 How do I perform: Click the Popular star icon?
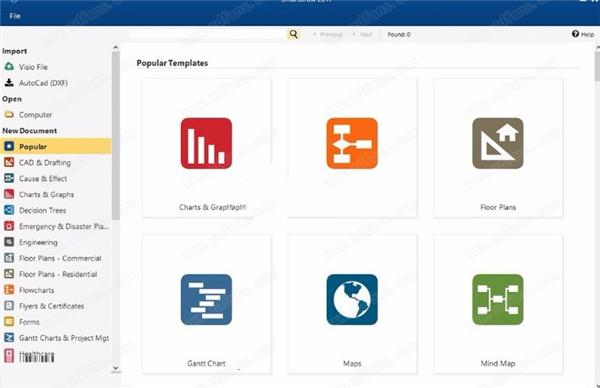(x=9, y=146)
